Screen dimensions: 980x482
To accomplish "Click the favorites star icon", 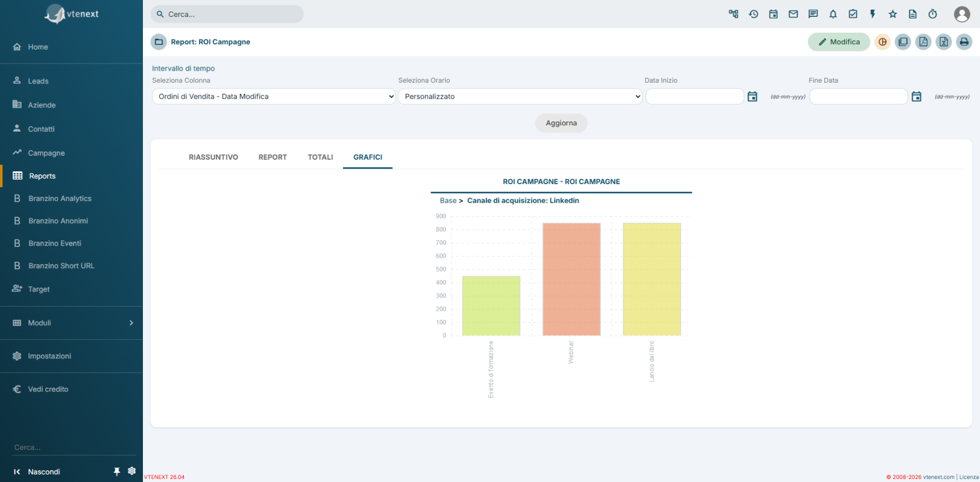I will pyautogui.click(x=892, y=14).
